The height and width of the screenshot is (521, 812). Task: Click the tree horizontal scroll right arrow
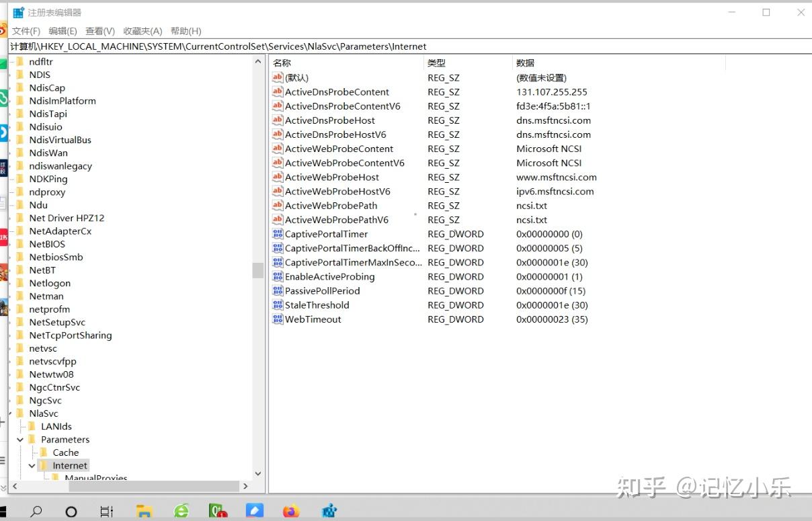[245, 486]
